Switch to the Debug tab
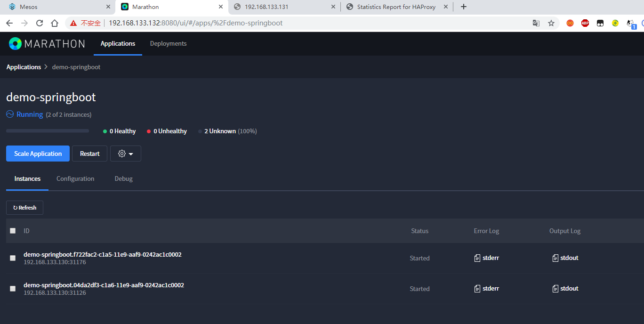Viewport: 644px width, 324px height. click(x=123, y=179)
